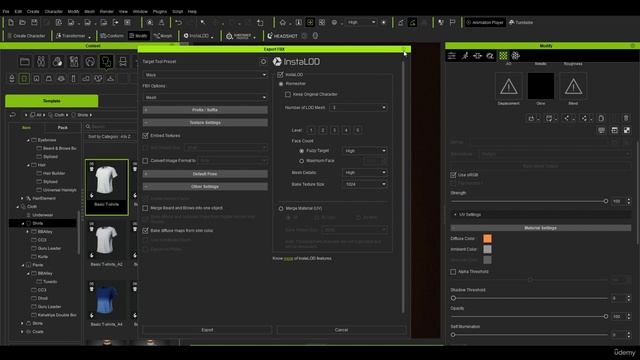The width and height of the screenshot is (640, 360).
Task: Open the Transformer tool
Action: (73, 36)
